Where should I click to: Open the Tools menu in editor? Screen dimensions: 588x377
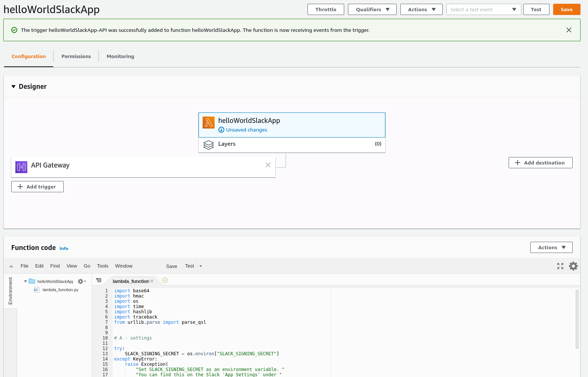[103, 266]
